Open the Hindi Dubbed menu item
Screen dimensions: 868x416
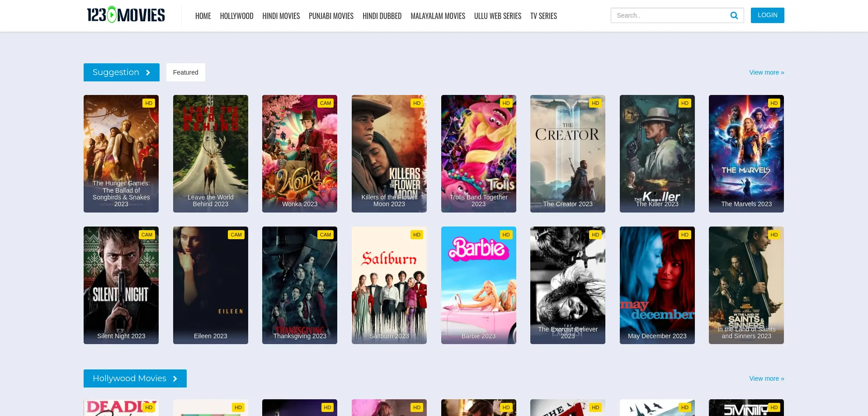coord(382,16)
